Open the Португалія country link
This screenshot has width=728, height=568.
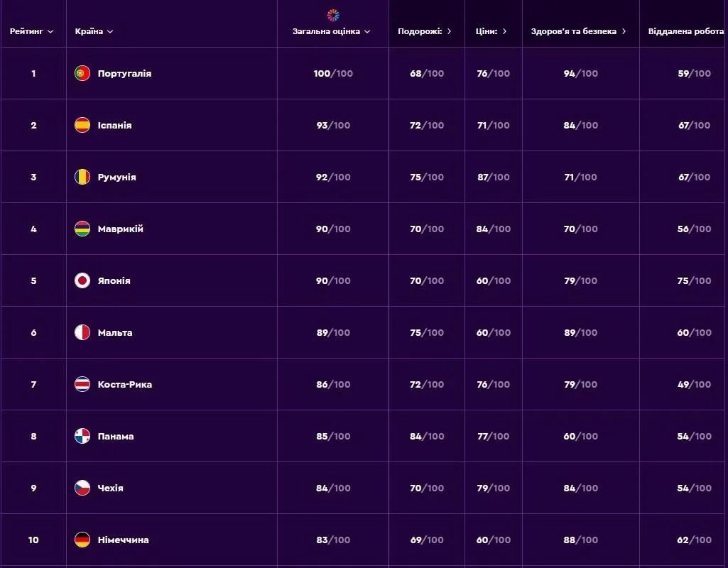[124, 73]
